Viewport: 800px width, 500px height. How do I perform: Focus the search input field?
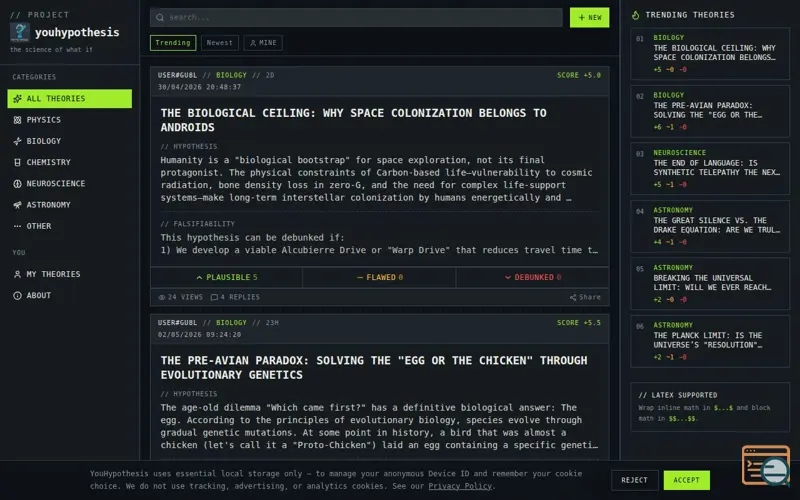(356, 17)
